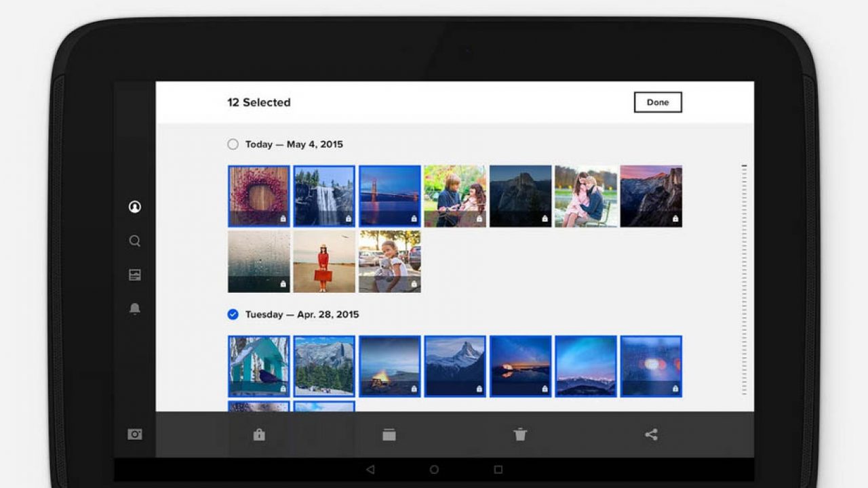Deselect the Tuesday Apr. 28 group checkbox
The height and width of the screenshot is (488, 868).
[x=233, y=314]
